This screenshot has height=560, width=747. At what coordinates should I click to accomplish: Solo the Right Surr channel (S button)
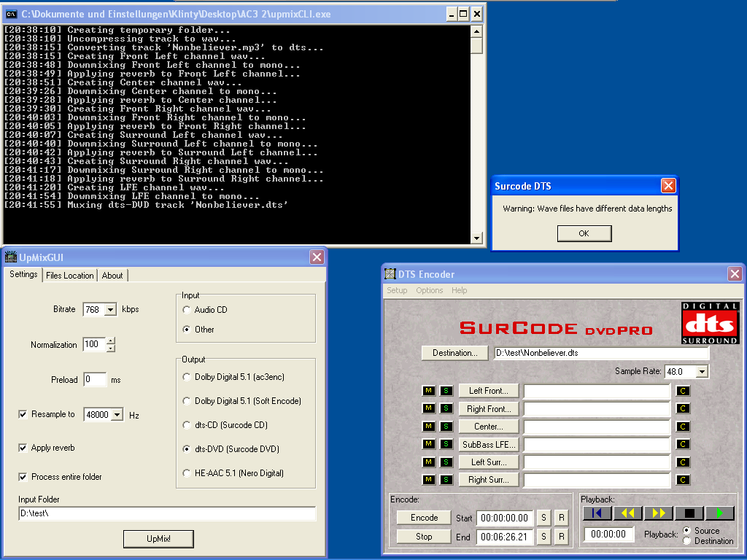tap(446, 480)
